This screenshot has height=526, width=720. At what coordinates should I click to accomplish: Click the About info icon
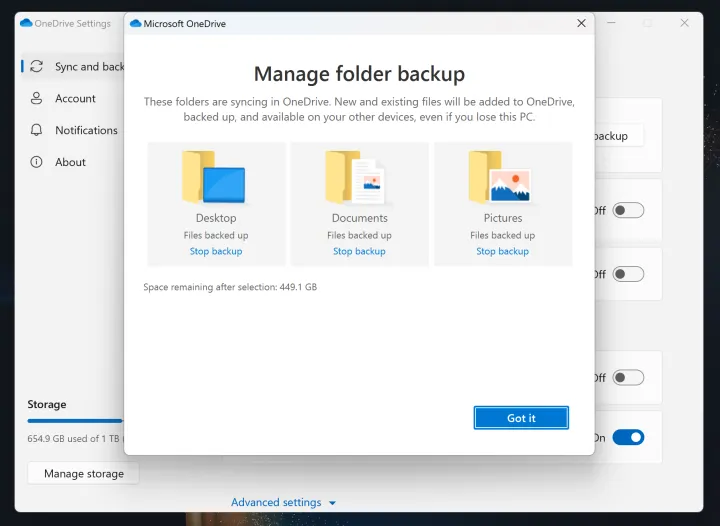pos(37,162)
